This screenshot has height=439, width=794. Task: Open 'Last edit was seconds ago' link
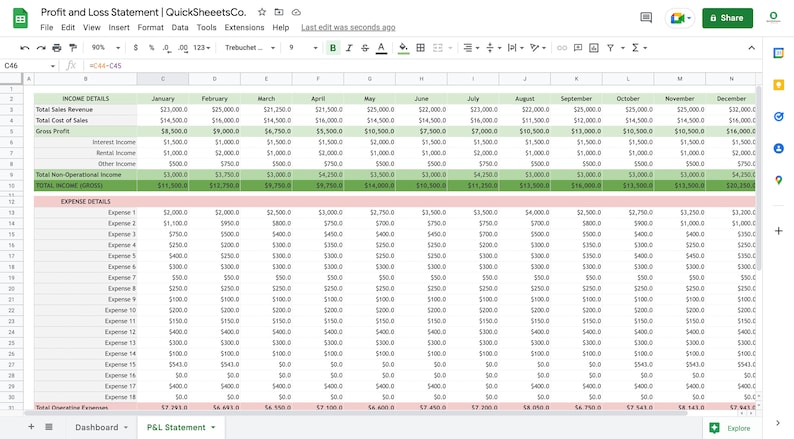[348, 27]
